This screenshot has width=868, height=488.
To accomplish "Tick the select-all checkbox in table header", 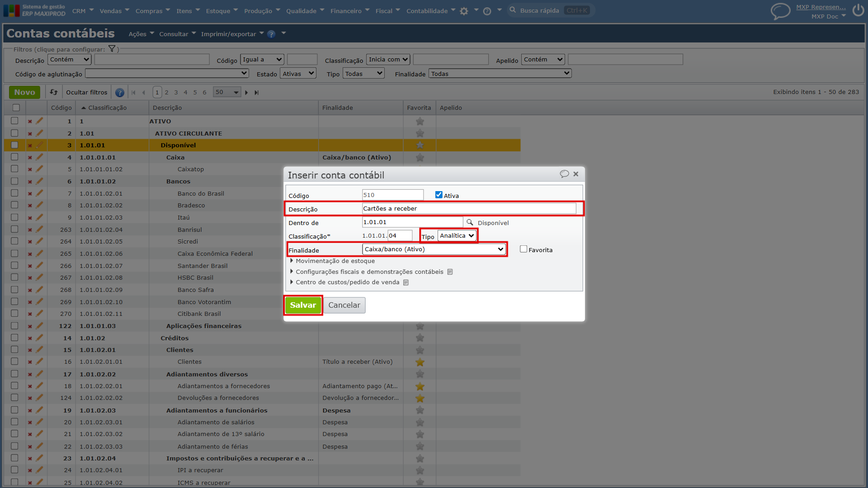I will (x=16, y=108).
